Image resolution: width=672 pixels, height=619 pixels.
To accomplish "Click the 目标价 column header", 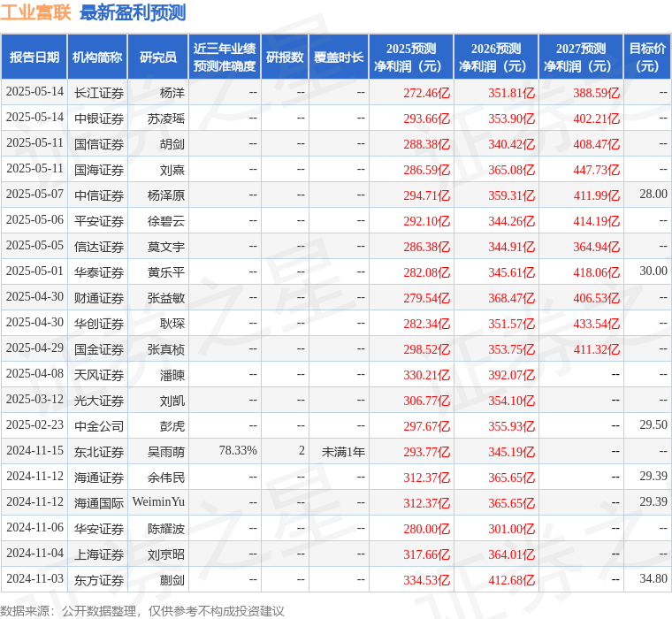I will coord(648,57).
